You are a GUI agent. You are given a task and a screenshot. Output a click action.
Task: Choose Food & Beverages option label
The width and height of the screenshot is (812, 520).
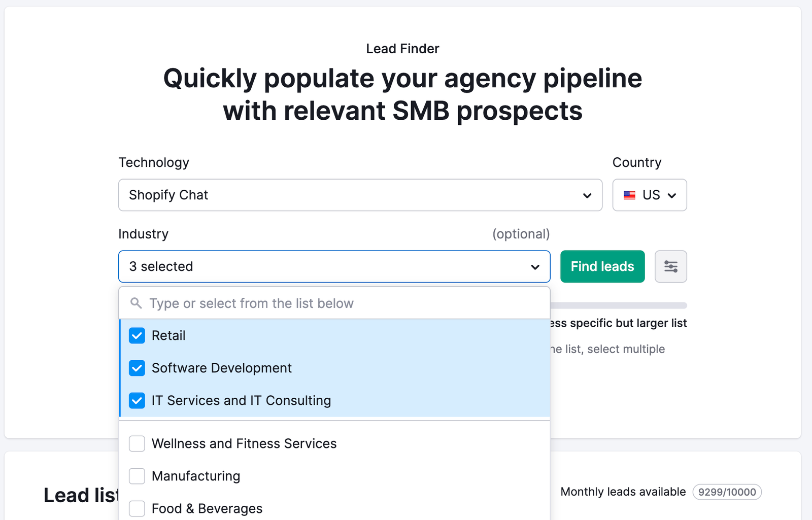pyautogui.click(x=207, y=508)
